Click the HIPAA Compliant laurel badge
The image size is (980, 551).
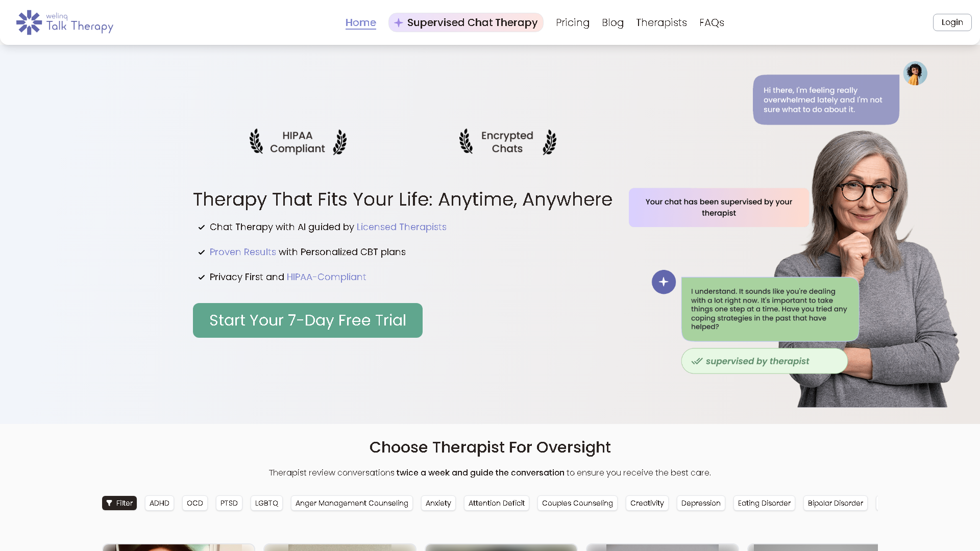pos(298,141)
